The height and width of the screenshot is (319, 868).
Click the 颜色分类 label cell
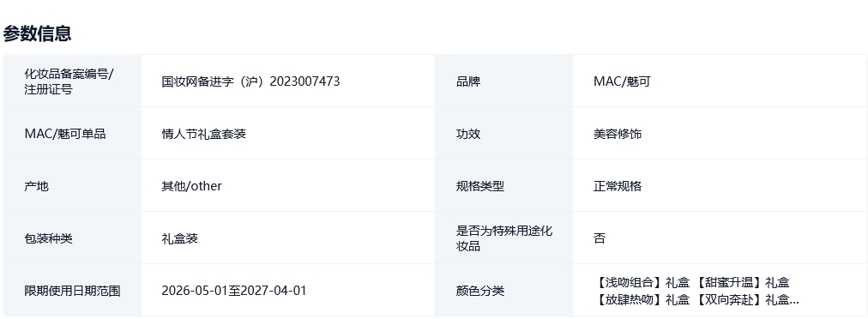[503, 290]
